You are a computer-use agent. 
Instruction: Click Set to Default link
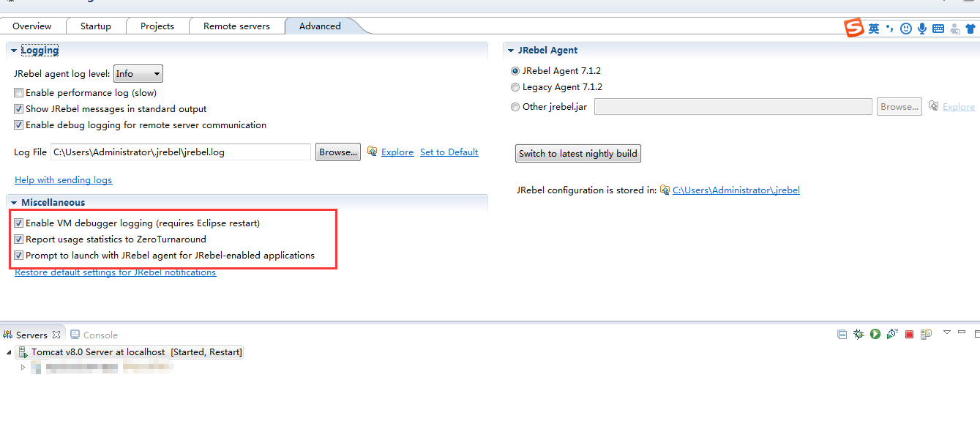tap(449, 152)
